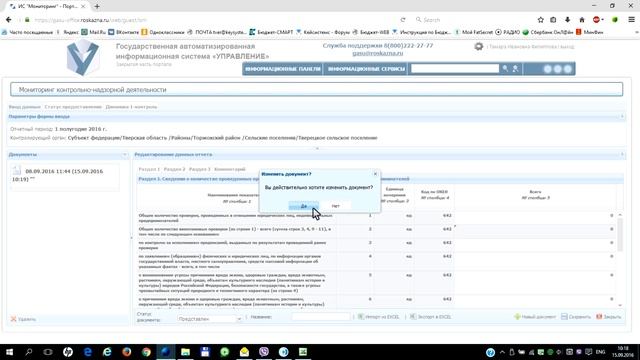Open the Firefox hamburger menu
The image size is (640, 360).
(x=631, y=20)
